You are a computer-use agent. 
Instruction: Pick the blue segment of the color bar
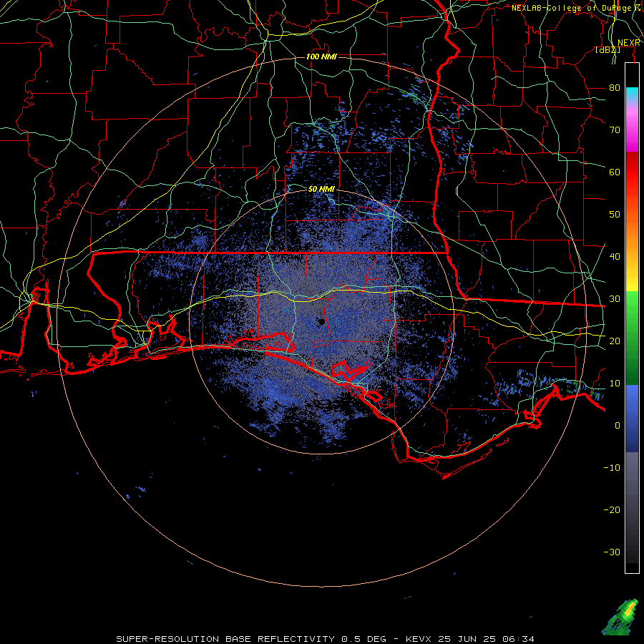tap(632, 418)
